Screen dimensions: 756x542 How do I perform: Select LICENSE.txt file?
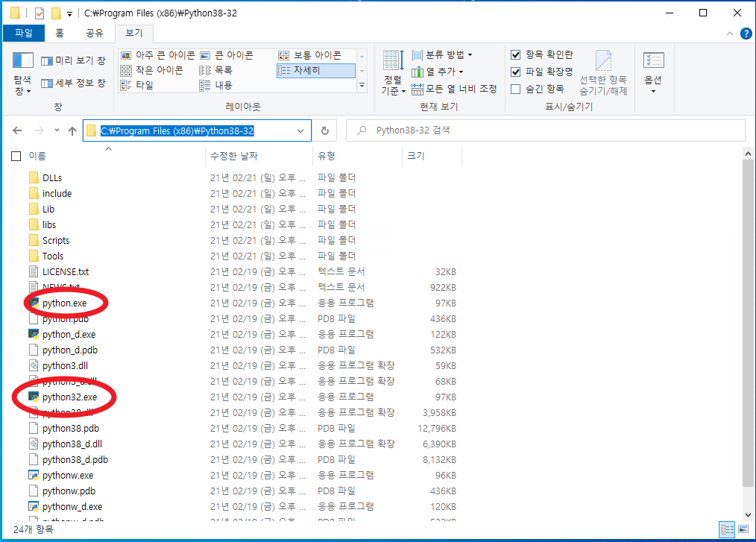point(66,272)
